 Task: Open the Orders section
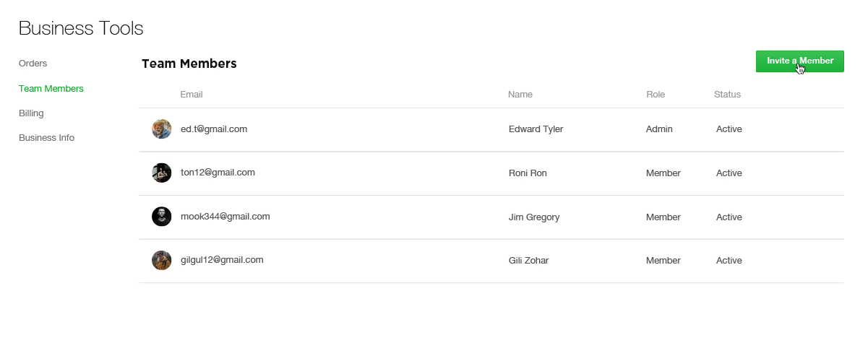point(33,64)
